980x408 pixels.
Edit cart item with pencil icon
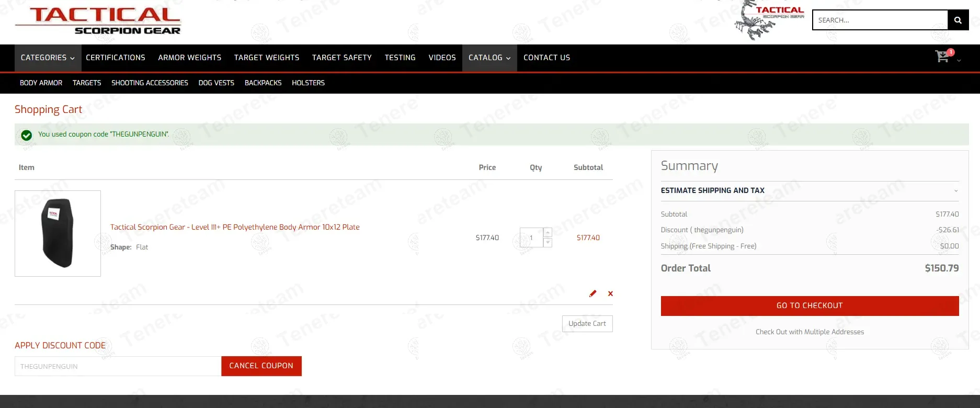[x=592, y=293]
